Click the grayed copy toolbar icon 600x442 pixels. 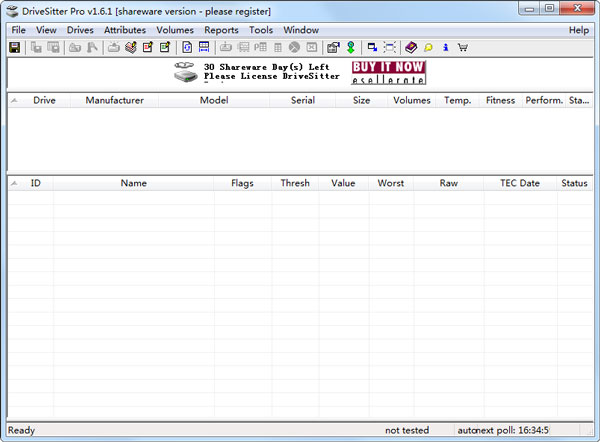tap(36, 47)
